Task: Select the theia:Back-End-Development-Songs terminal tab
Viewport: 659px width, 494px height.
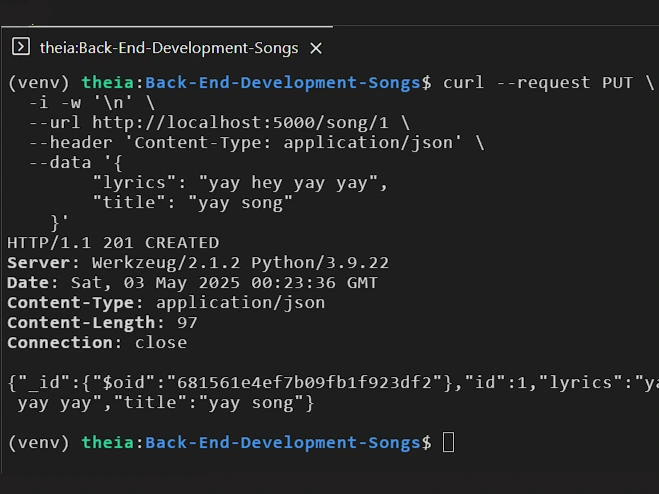Action: click(168, 48)
